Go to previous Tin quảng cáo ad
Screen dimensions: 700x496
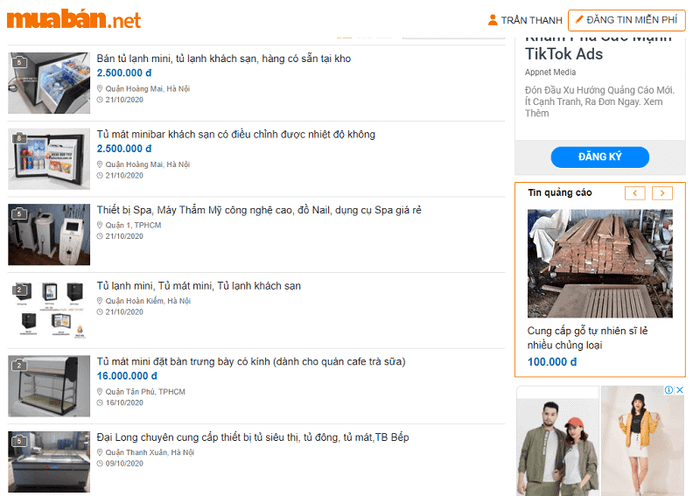coord(635,193)
